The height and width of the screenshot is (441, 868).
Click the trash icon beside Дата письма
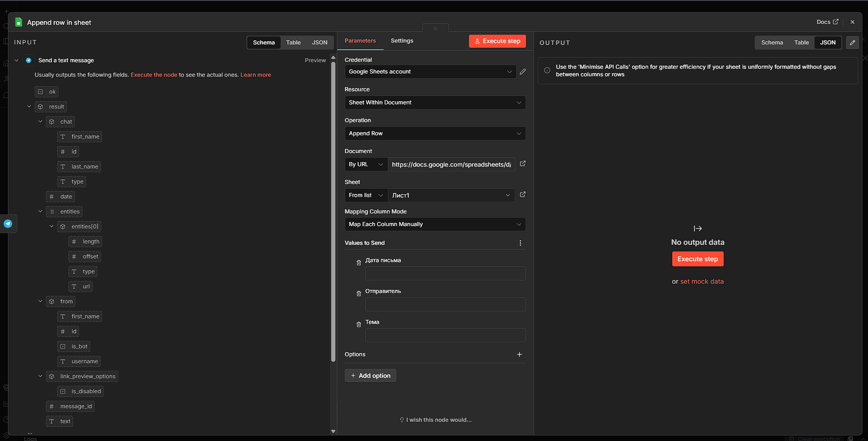pyautogui.click(x=359, y=263)
